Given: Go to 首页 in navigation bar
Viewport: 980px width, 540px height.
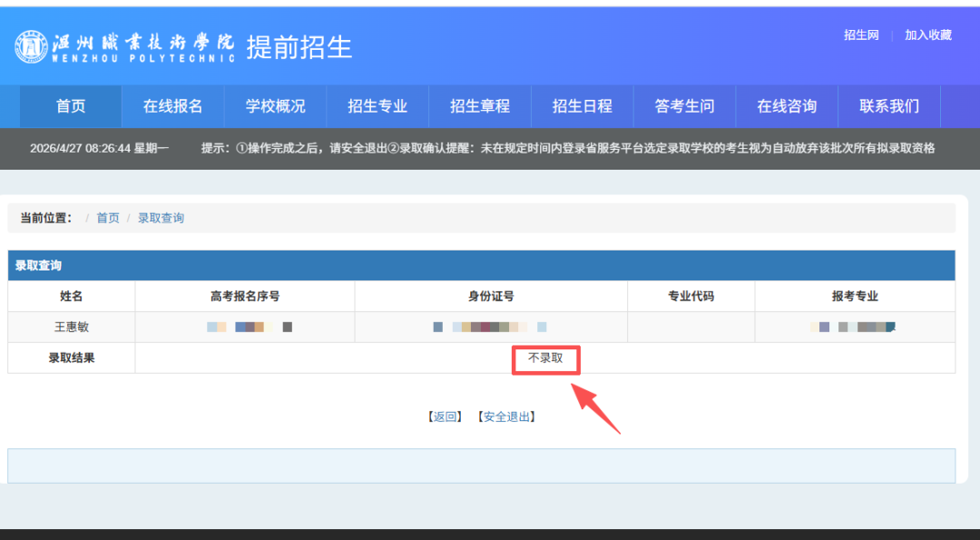Looking at the screenshot, I should click(71, 106).
